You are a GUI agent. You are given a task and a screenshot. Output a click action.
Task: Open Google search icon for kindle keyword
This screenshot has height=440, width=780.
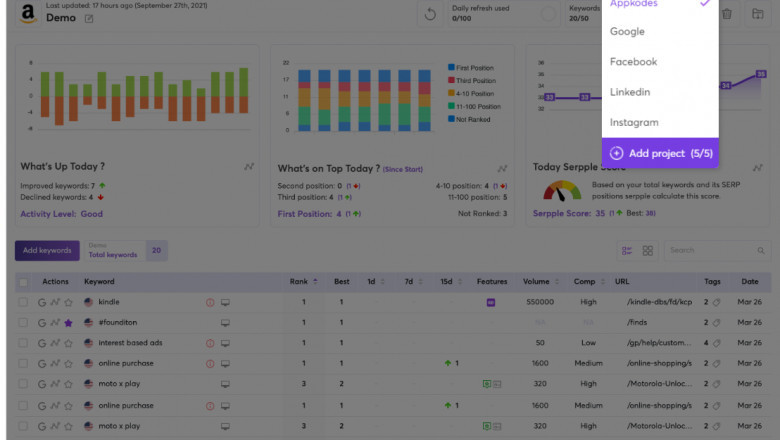pyautogui.click(x=42, y=302)
